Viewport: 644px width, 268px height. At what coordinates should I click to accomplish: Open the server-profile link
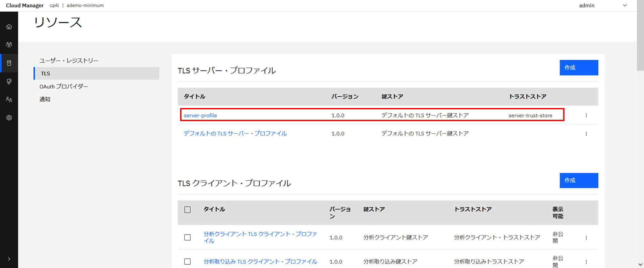(200, 115)
